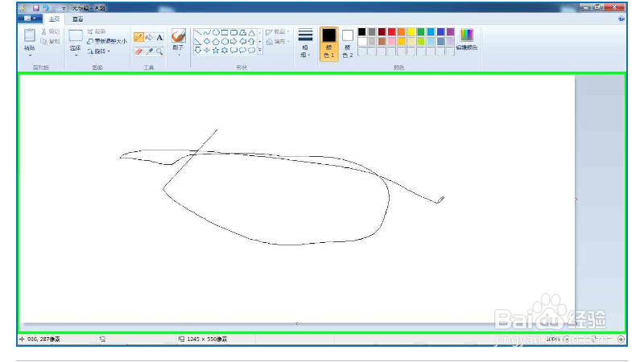Choose the Five-point star shape

coord(216,50)
